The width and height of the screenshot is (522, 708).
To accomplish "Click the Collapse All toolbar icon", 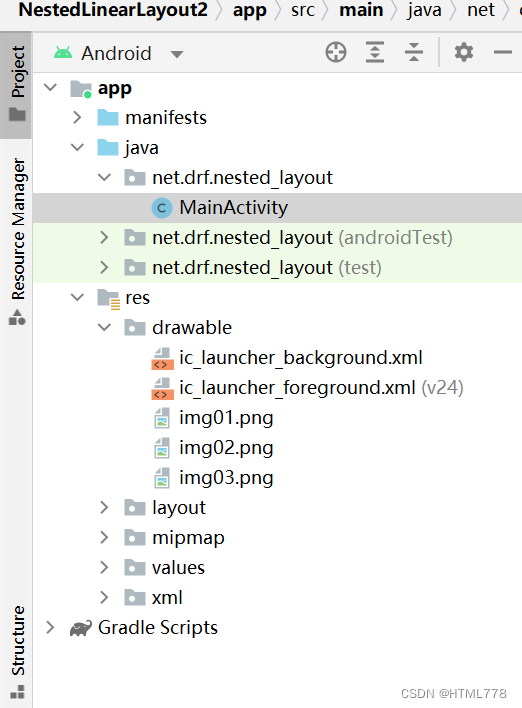I will (x=414, y=52).
